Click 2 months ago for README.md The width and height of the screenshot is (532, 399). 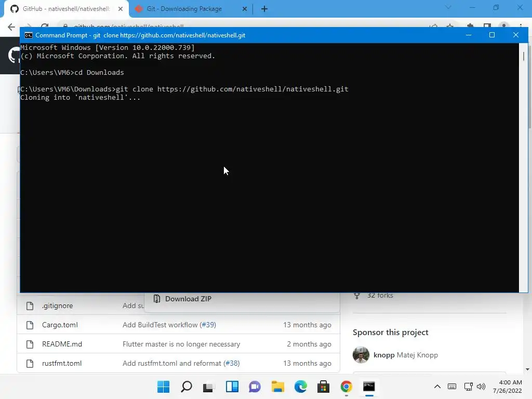[309, 344]
